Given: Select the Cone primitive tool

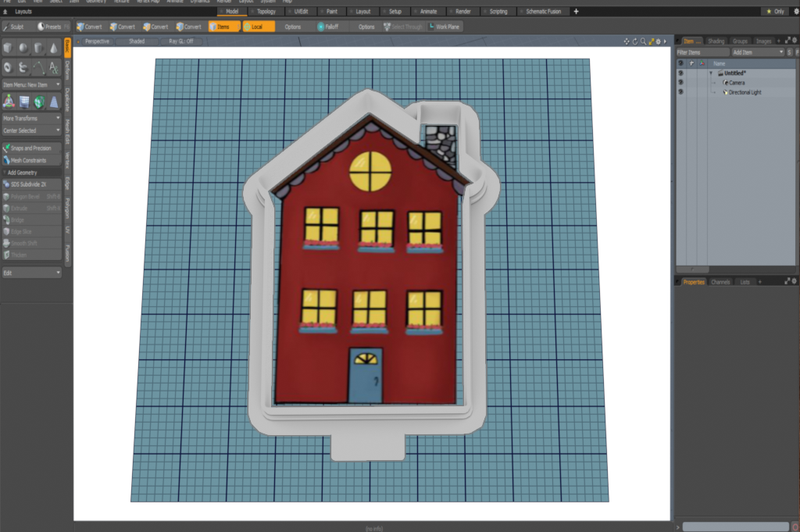Looking at the screenshot, I should pyautogui.click(x=53, y=48).
